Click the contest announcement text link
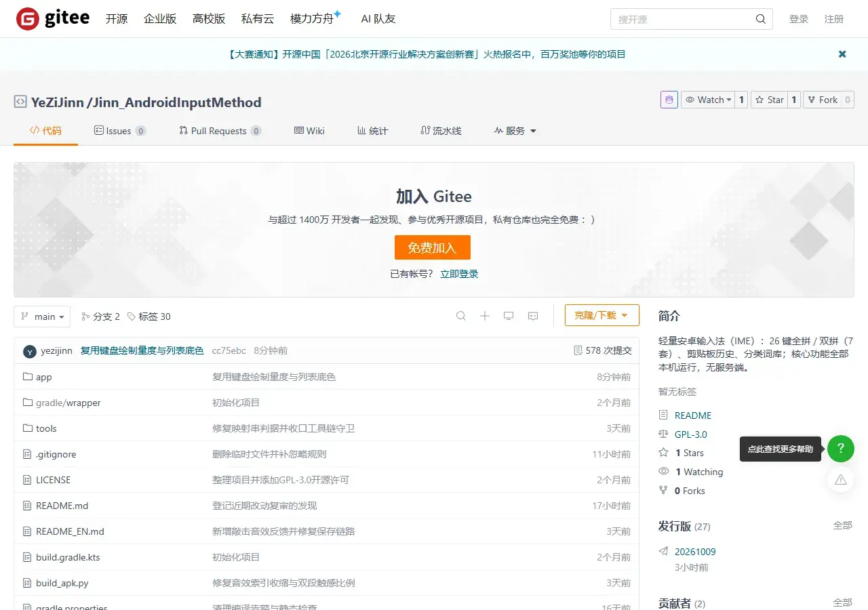 (x=427, y=54)
